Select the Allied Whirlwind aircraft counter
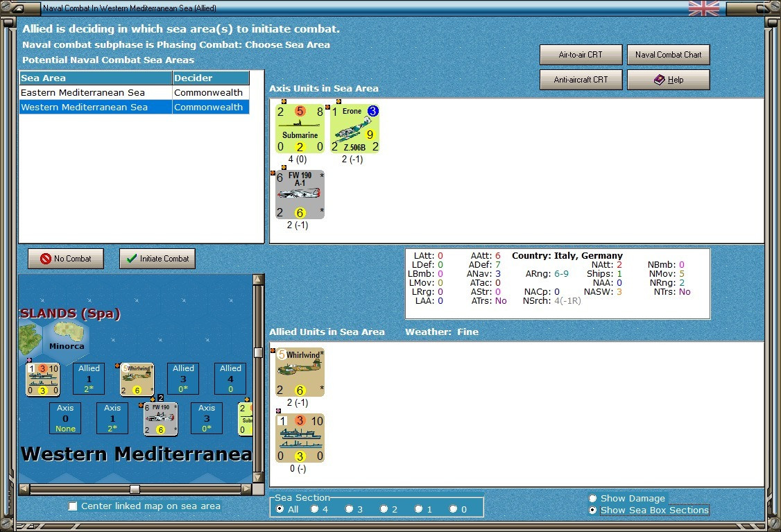This screenshot has width=781, height=532. 300,372
